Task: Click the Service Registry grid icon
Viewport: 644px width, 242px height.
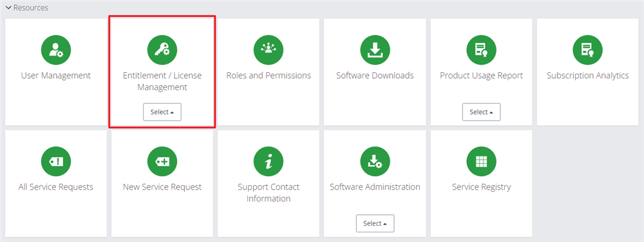Action: (481, 161)
